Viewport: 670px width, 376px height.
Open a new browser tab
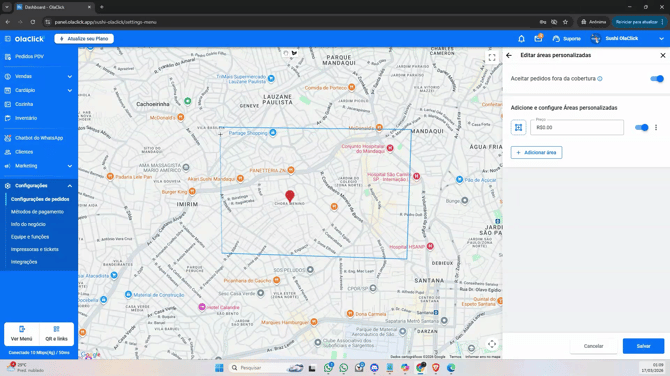102,7
